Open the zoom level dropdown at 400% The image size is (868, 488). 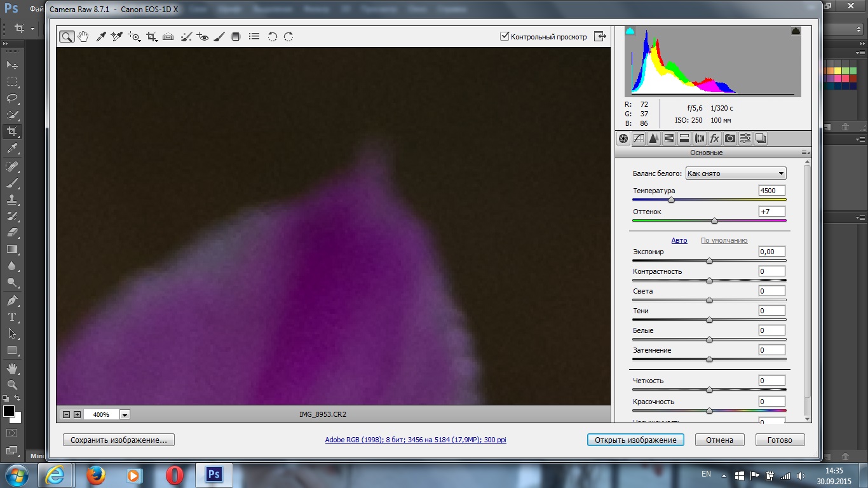pyautogui.click(x=125, y=414)
